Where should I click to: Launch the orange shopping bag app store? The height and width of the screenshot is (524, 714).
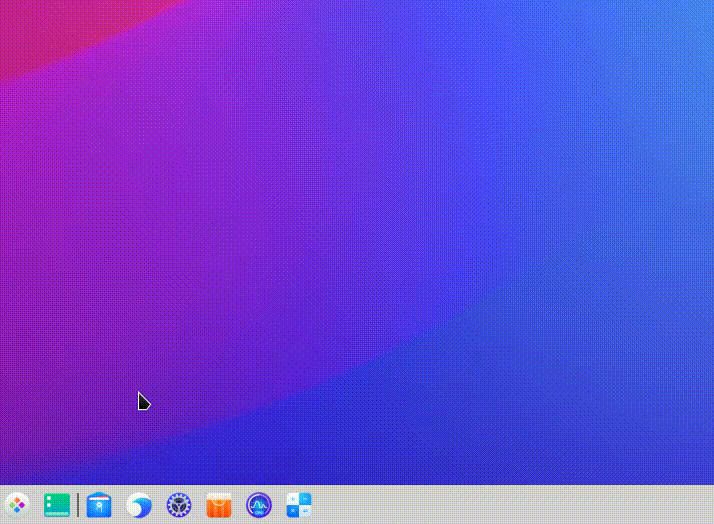[219, 505]
